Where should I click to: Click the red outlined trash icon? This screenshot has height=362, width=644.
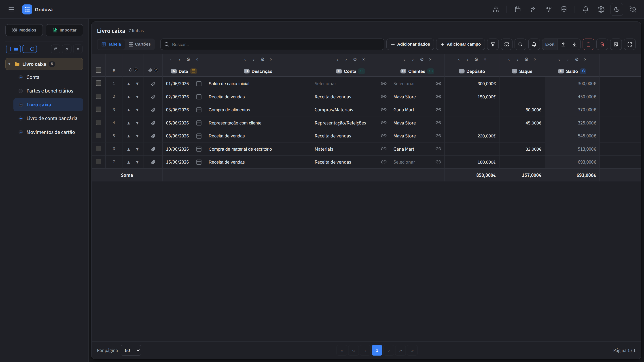[x=588, y=44]
